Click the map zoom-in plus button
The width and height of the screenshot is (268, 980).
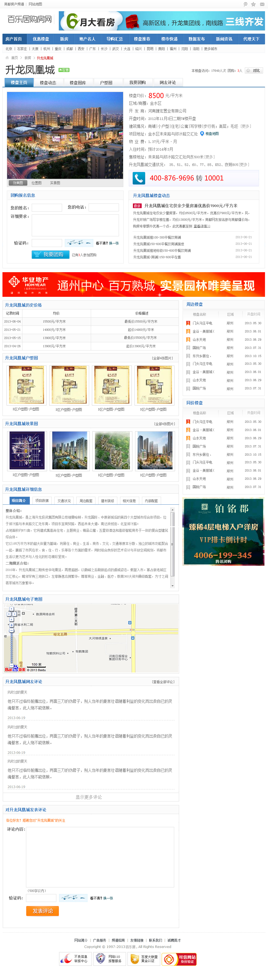(11, 625)
